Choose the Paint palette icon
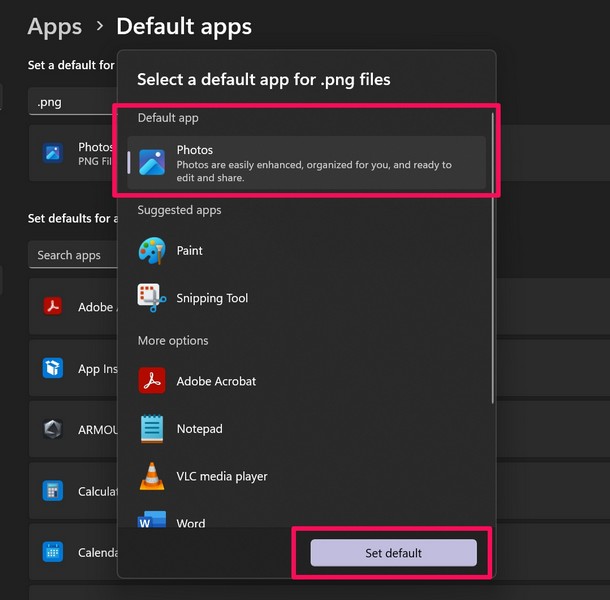 click(152, 251)
